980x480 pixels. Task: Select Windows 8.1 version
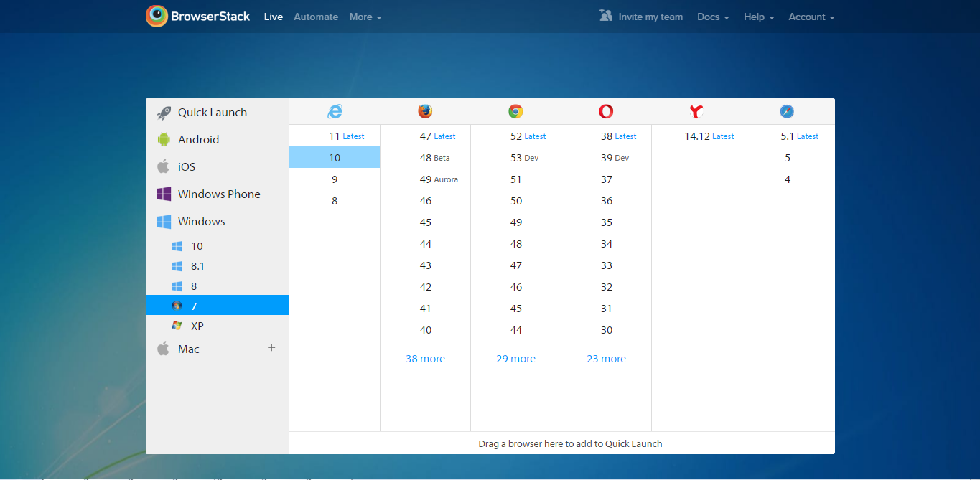coord(217,266)
